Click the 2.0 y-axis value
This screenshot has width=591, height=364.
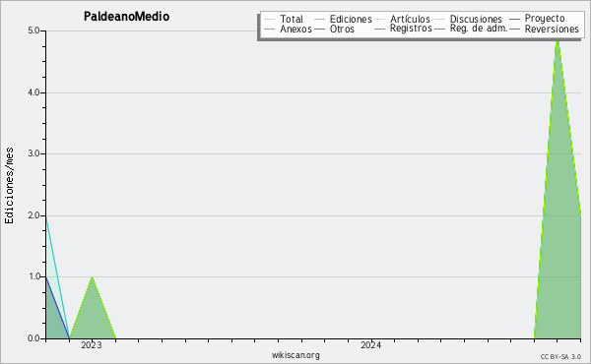click(33, 215)
